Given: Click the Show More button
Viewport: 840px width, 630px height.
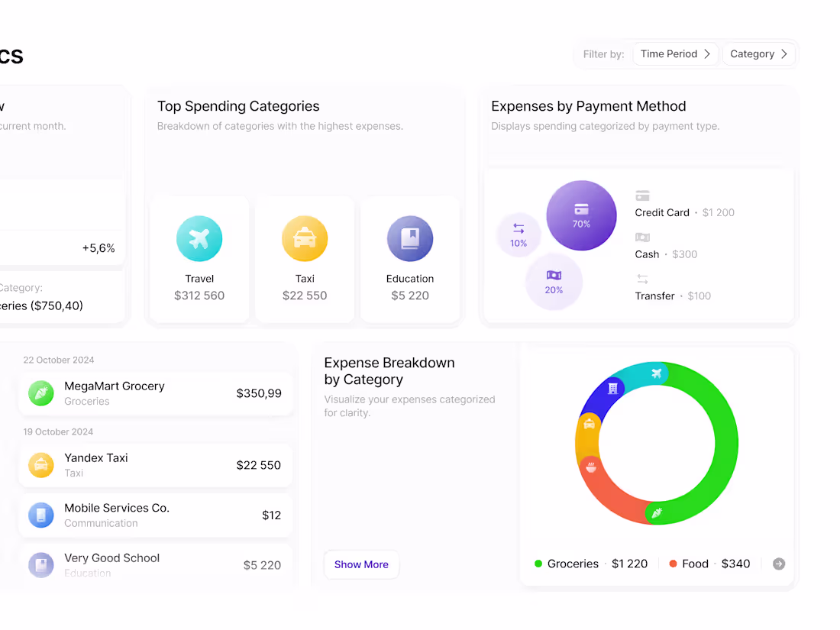Looking at the screenshot, I should [361, 564].
